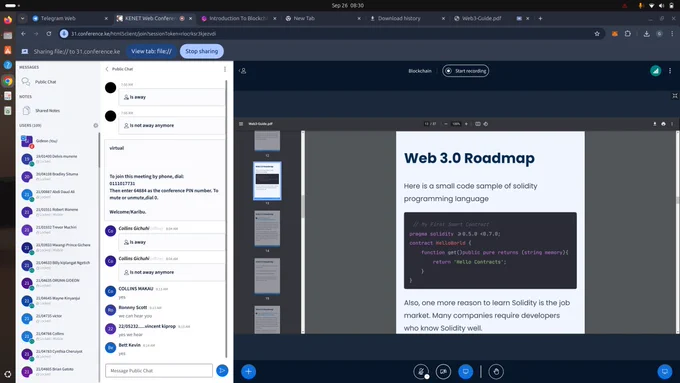680x383 pixels.
Task: Open public chat three-dot options menu
Action: coord(225,69)
